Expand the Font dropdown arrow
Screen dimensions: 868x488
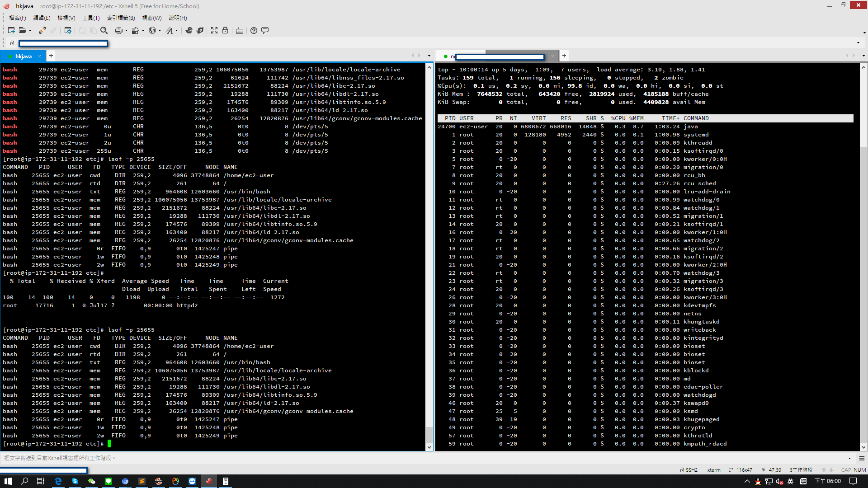click(x=177, y=30)
